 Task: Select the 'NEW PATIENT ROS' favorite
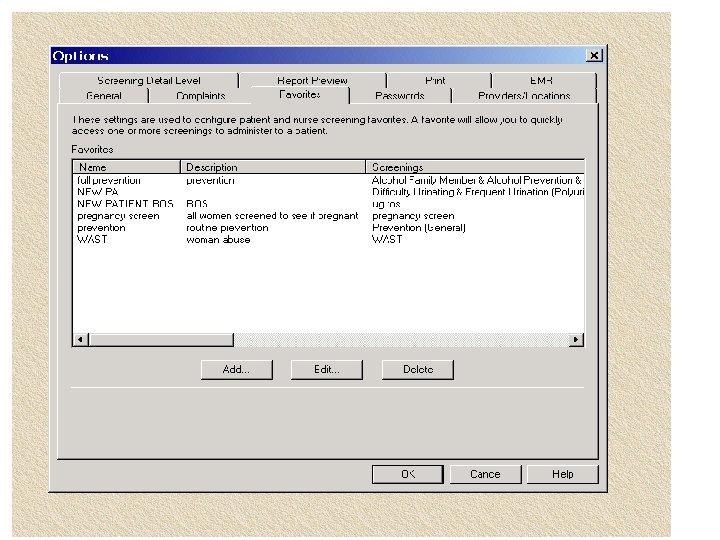click(x=125, y=204)
